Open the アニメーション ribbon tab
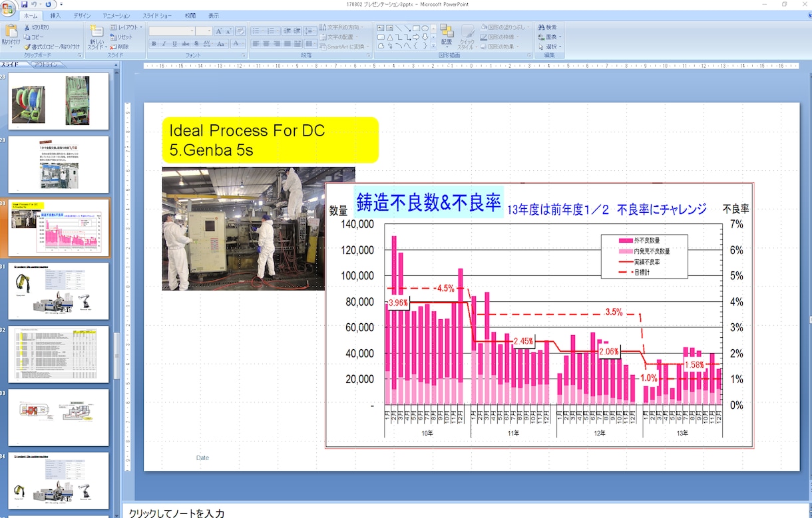This screenshot has width=812, height=518. coord(116,15)
